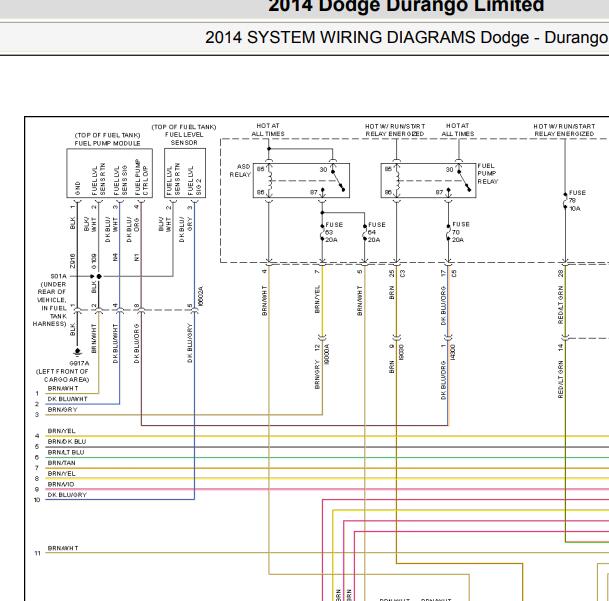
Task: Click wire 7 label BRN/TAN
Action: pos(61,463)
